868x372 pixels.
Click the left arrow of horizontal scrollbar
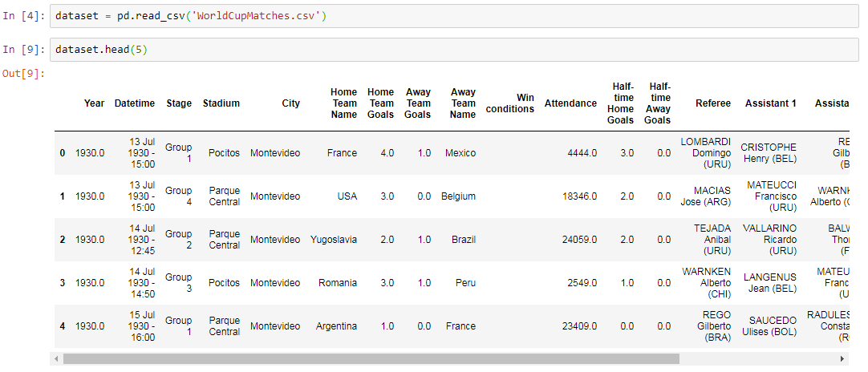tap(57, 358)
